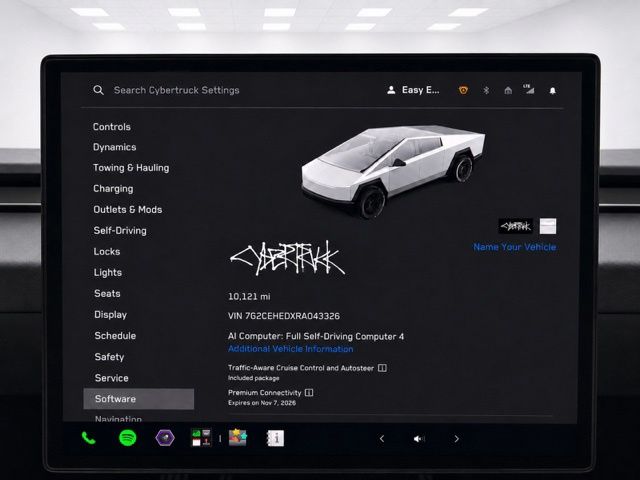Image resolution: width=640 pixels, height=480 pixels.
Task: Open info icon beside Traffic-Aware Cruise Control
Action: (382, 368)
